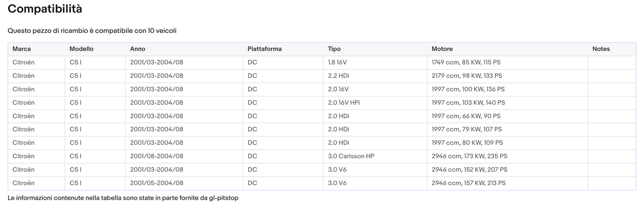Select the 2001/08-2004/08 year cell
The width and height of the screenshot is (644, 210).
tap(156, 156)
